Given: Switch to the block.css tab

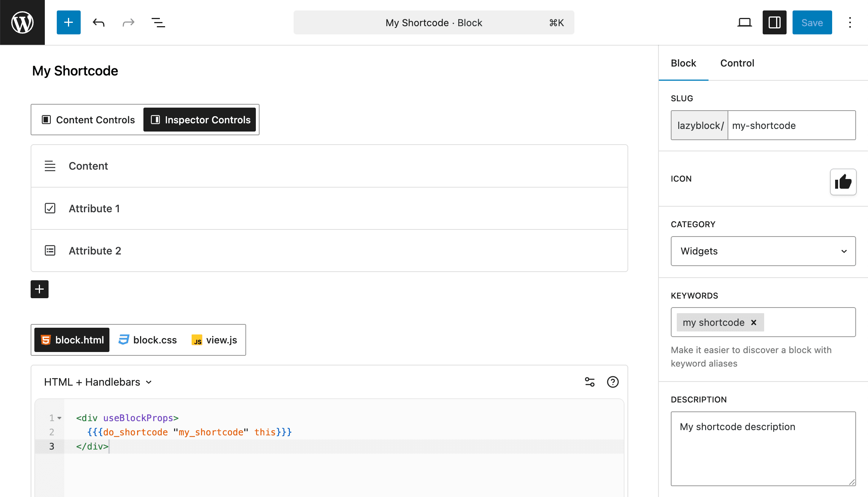Looking at the screenshot, I should click(x=147, y=340).
